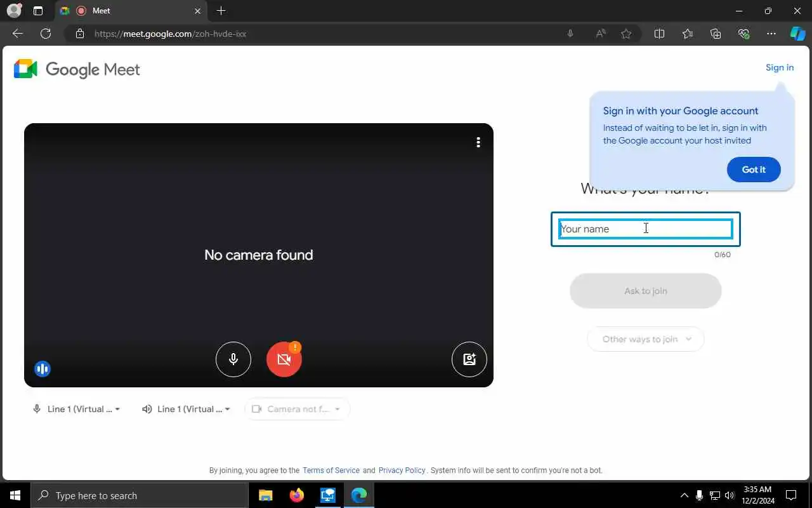This screenshot has height=508, width=812.
Task: View site information via the lock icon
Action: (x=80, y=34)
